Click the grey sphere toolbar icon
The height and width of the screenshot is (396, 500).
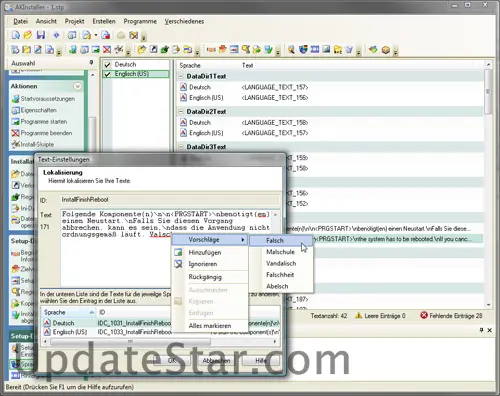click(121, 35)
